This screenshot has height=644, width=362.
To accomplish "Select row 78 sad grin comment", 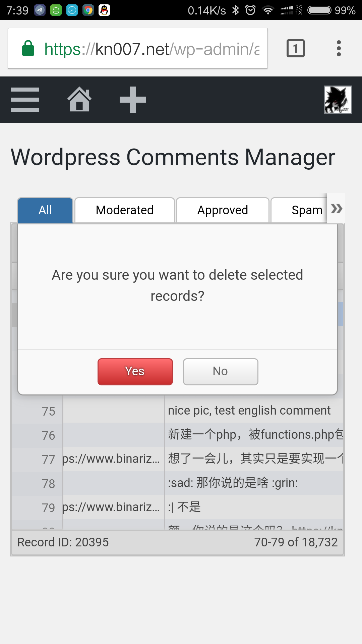I will (233, 483).
